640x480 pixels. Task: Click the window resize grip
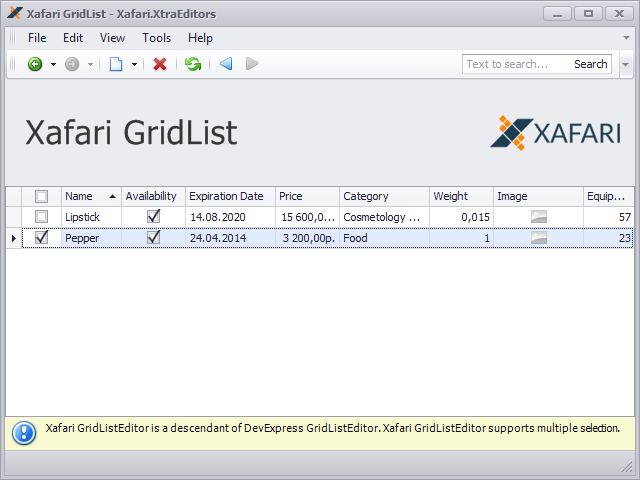627,467
